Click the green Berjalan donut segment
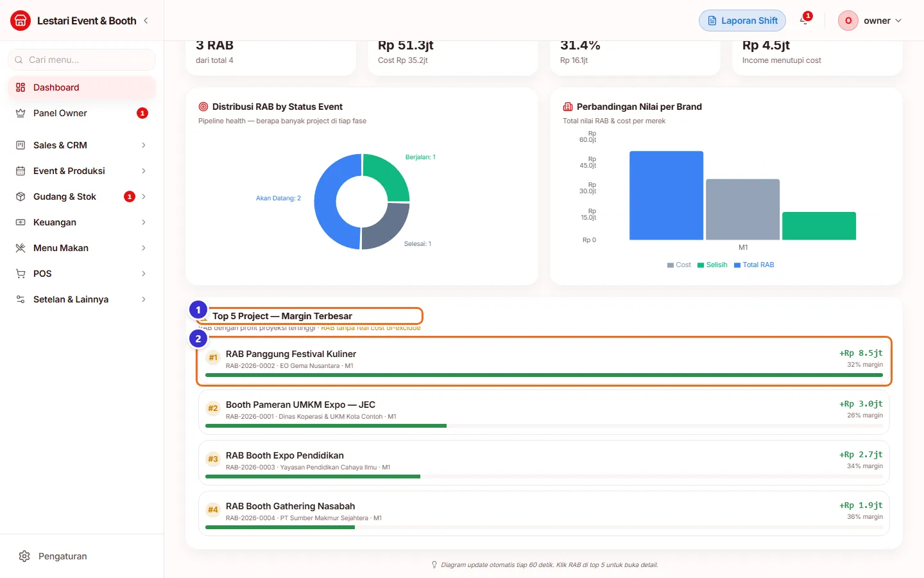The image size is (924, 578). click(x=391, y=173)
